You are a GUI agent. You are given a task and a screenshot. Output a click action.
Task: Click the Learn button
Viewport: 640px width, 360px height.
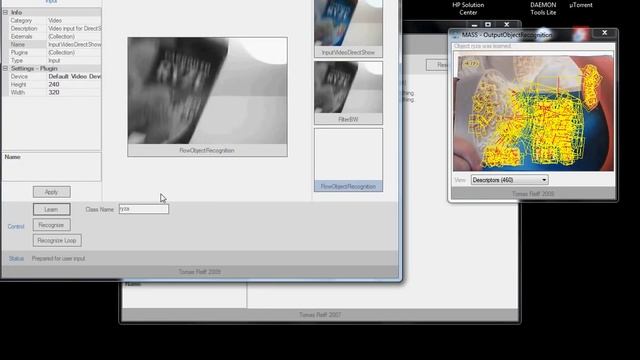51,209
